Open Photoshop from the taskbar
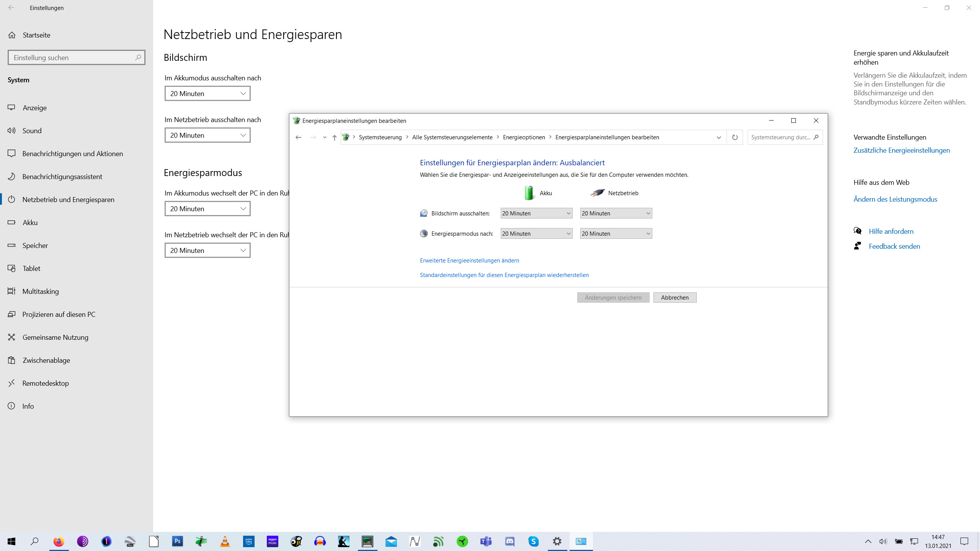 click(178, 541)
